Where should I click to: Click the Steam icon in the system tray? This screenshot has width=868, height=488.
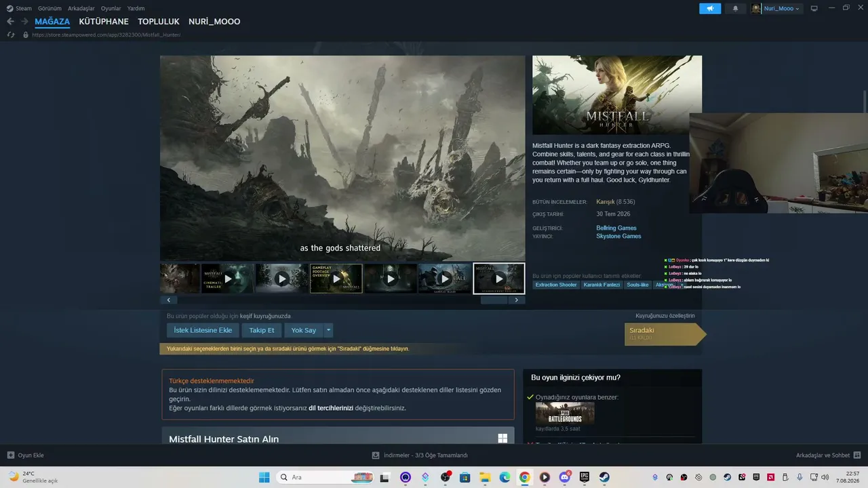point(728,477)
